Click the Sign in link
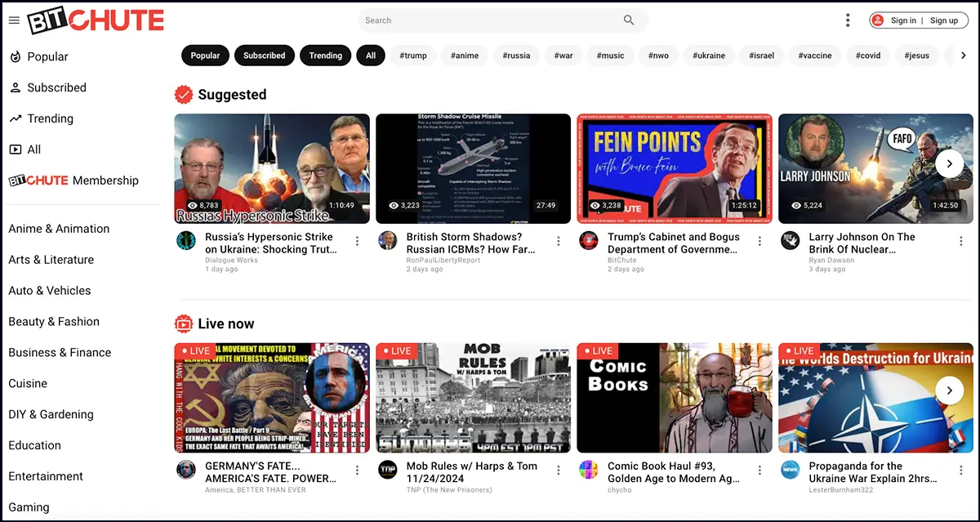The width and height of the screenshot is (980, 522). tap(903, 20)
